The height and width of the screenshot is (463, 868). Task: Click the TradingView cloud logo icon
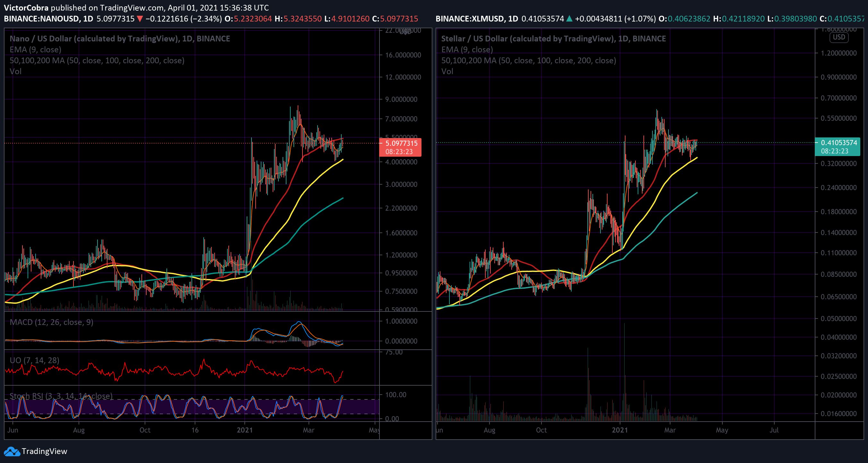pos(12,451)
